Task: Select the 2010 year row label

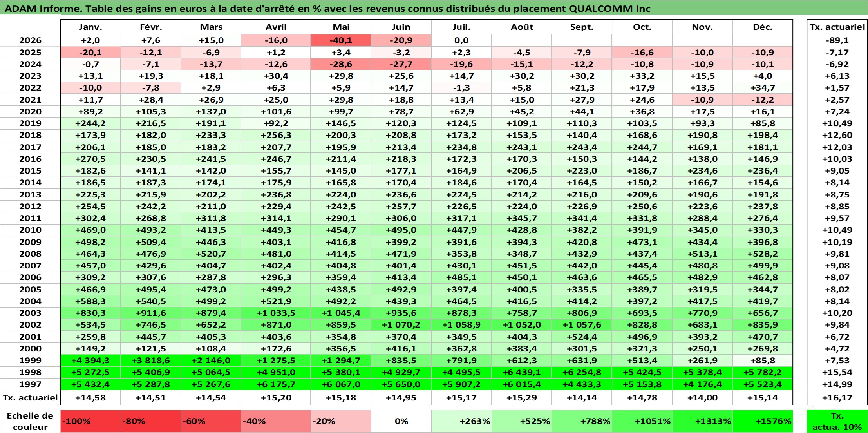Action: (30, 230)
